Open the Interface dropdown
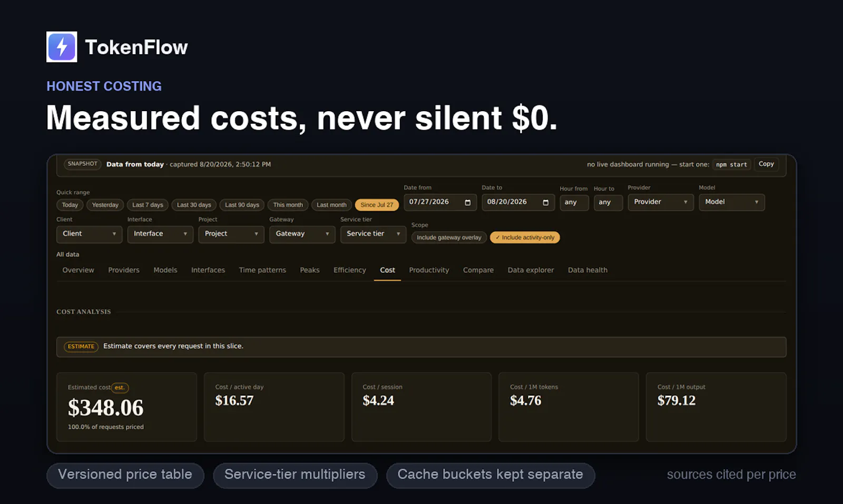Screen dimensions: 843x504 (x=160, y=234)
